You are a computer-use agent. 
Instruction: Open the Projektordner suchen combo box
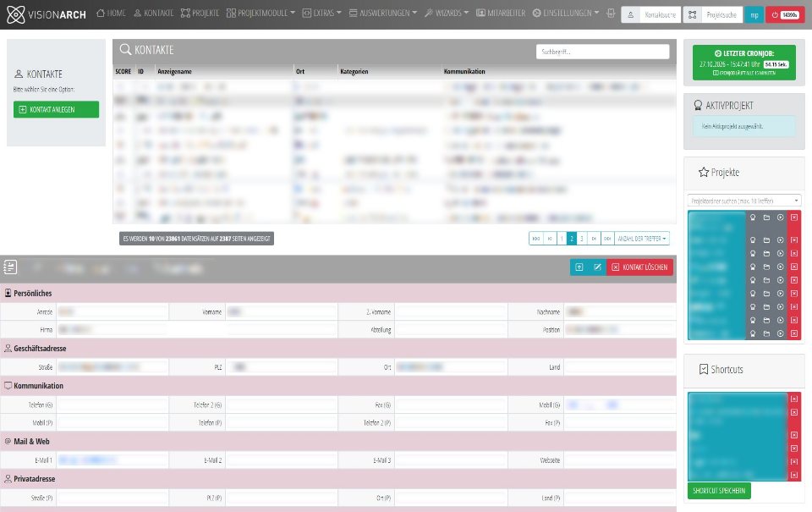(744, 201)
